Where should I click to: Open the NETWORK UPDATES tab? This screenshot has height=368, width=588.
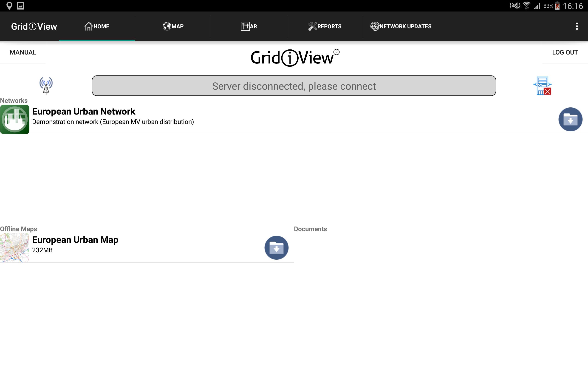click(401, 26)
